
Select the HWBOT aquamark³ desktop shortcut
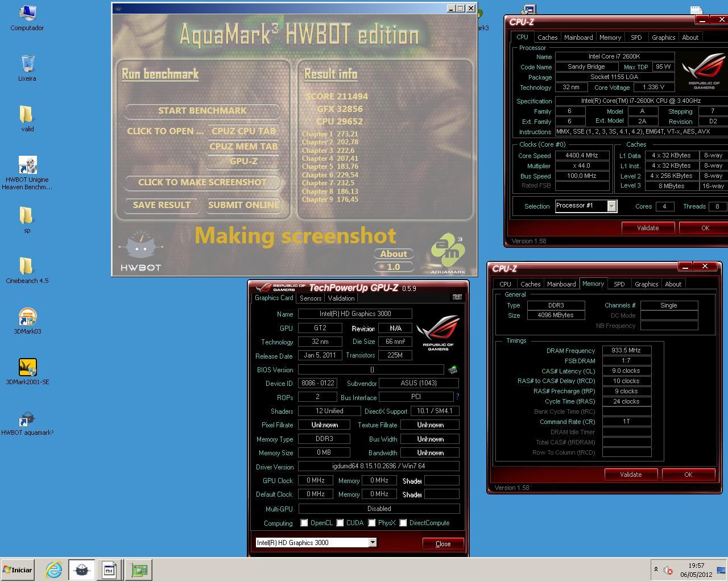(27, 422)
